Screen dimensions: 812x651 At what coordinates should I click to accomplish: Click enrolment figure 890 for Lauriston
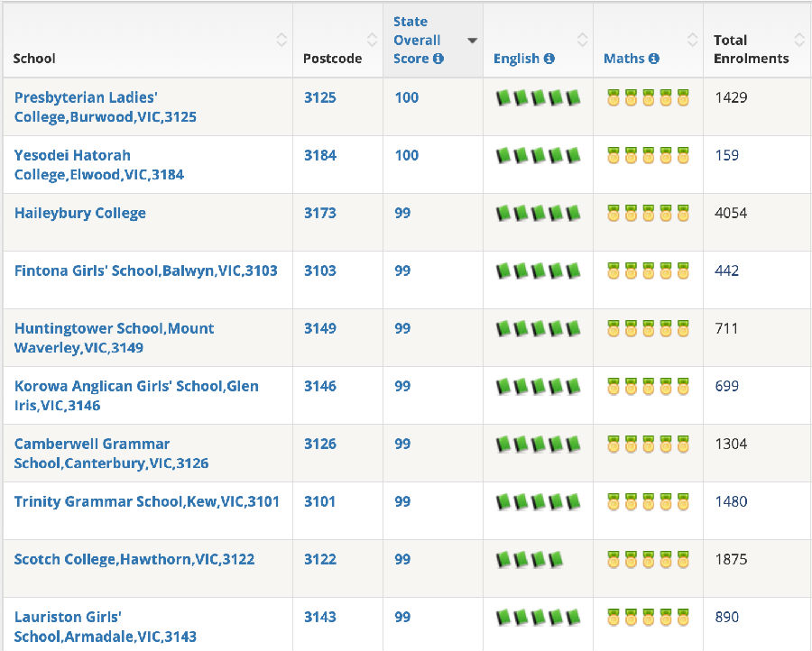(x=726, y=617)
